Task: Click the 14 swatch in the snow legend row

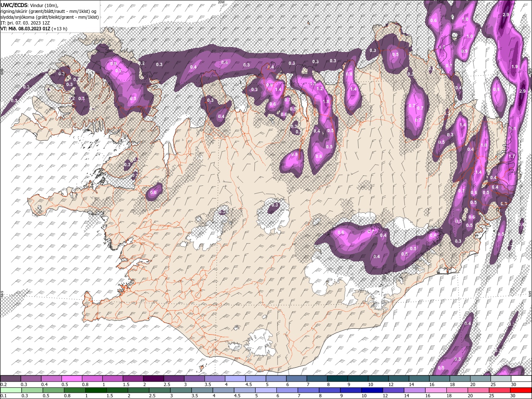Action: 419,379
